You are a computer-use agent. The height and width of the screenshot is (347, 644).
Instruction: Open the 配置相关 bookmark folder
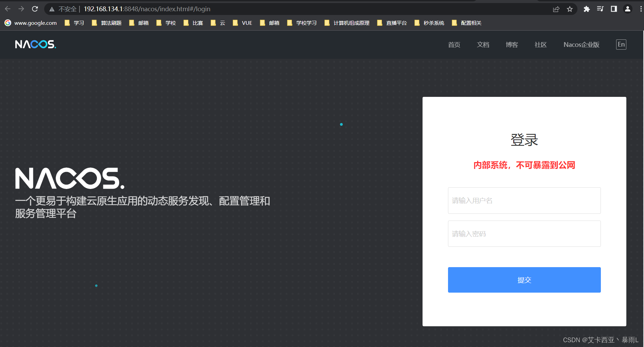tap(467, 23)
